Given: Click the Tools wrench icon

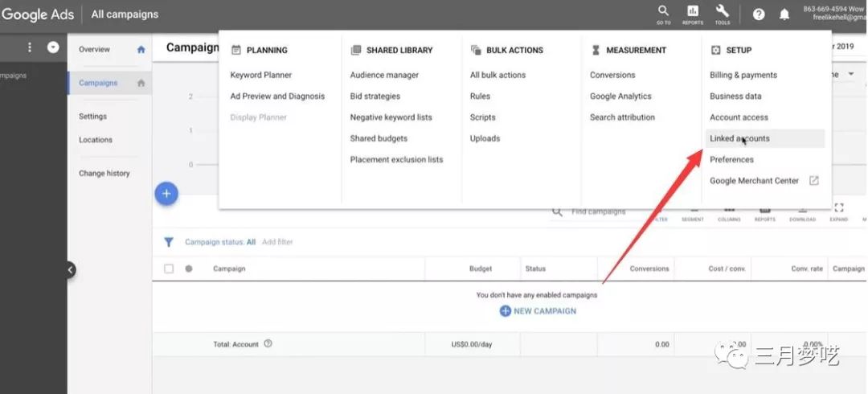Looking at the screenshot, I should point(723,11).
